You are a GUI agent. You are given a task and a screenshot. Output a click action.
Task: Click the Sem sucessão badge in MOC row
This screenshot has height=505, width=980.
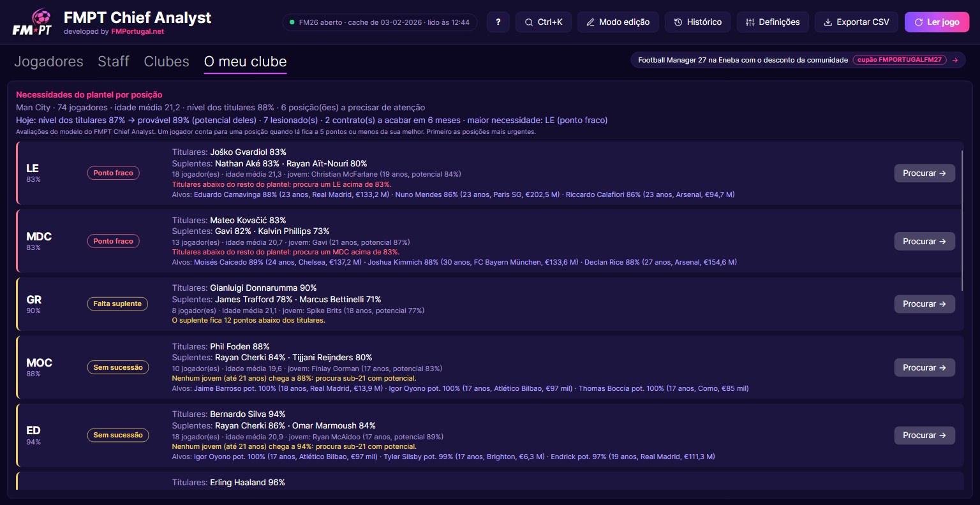(118, 367)
